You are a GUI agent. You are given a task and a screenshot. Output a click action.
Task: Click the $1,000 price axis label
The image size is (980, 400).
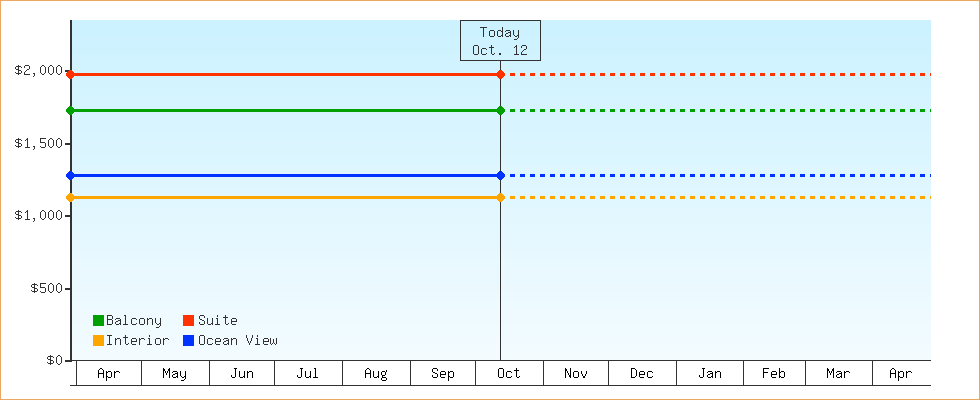tap(38, 216)
